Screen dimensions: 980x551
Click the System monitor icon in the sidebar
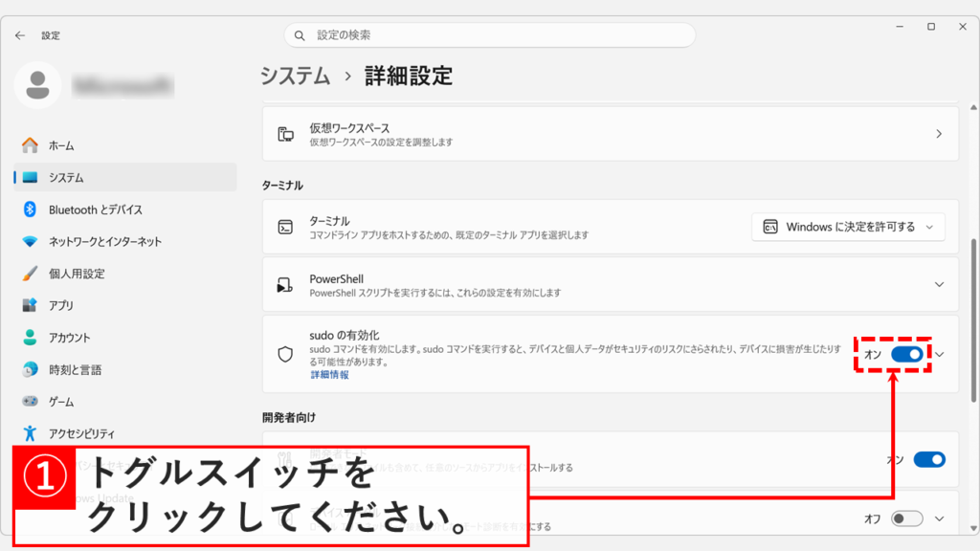(x=30, y=177)
